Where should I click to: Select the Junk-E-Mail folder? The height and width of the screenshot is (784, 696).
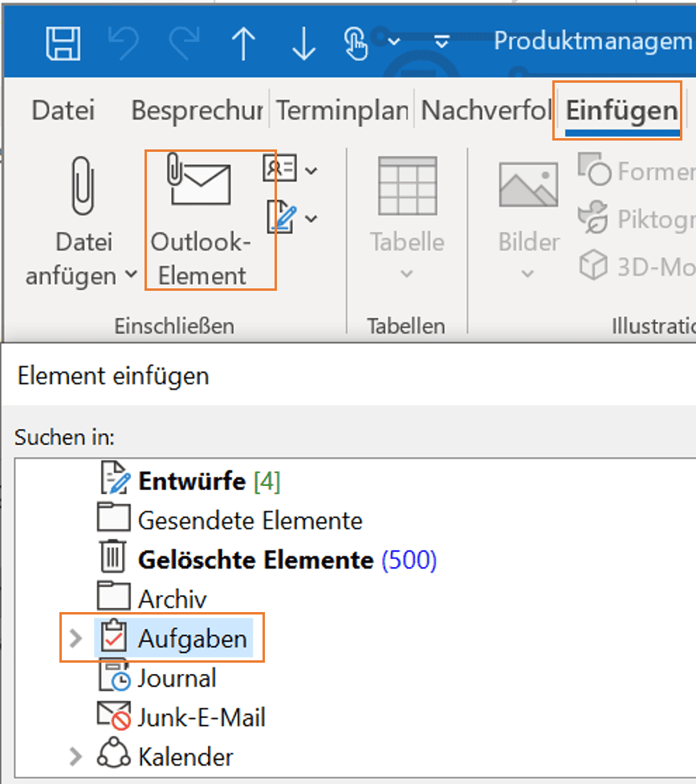(x=181, y=717)
